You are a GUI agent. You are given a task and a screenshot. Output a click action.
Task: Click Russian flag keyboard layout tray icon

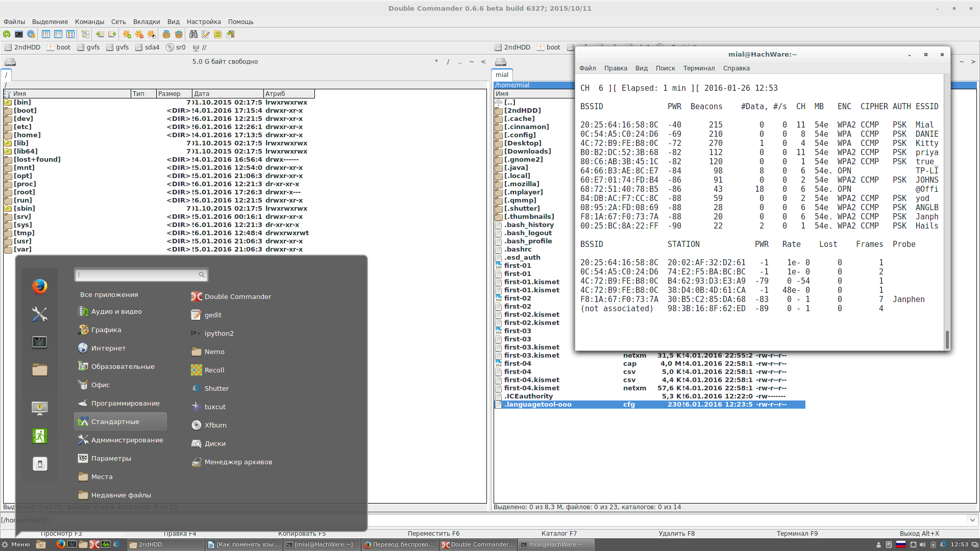point(901,544)
